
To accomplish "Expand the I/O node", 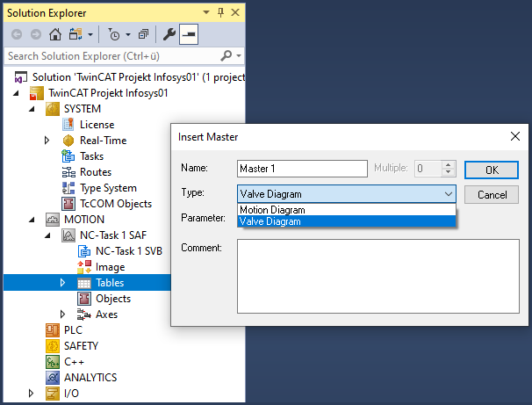I will pyautogui.click(x=31, y=393).
